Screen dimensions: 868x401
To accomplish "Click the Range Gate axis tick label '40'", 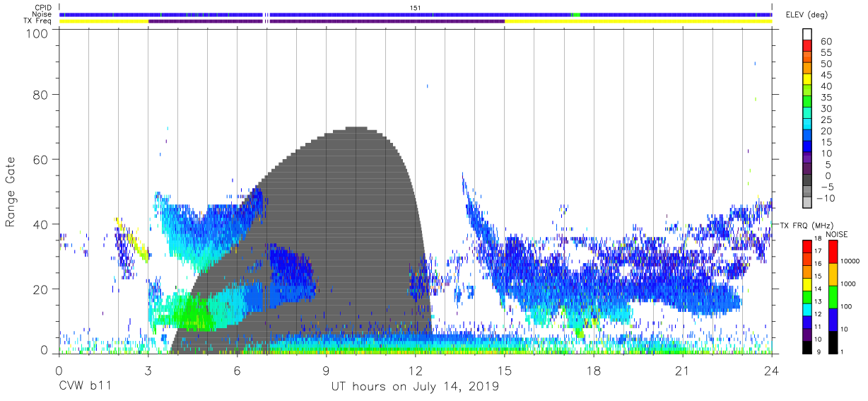I will pos(41,224).
